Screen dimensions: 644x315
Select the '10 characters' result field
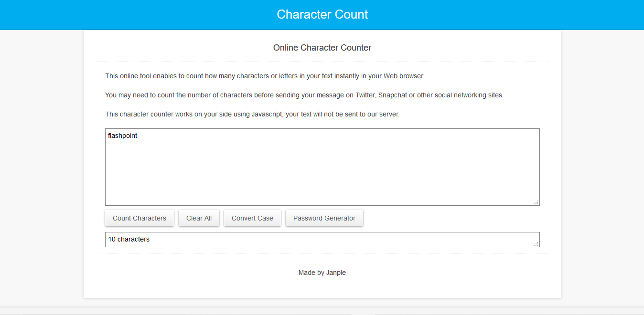pos(322,240)
